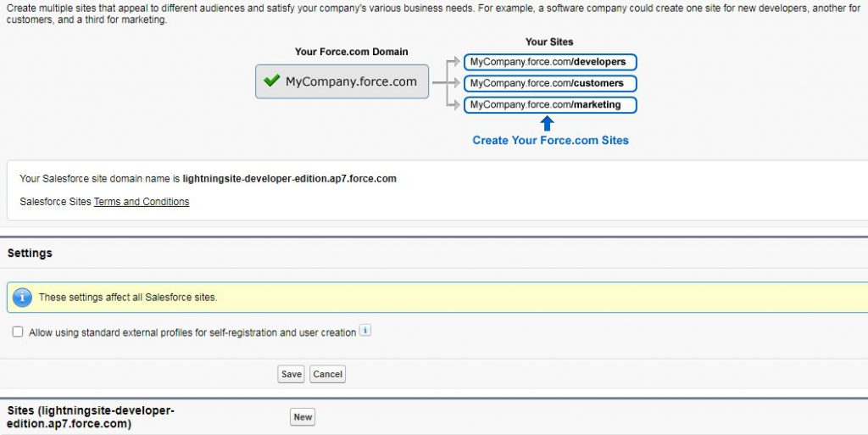Screen dimensions: 868x435
Task: Click the blue upward arrow icon
Action: pos(547,123)
